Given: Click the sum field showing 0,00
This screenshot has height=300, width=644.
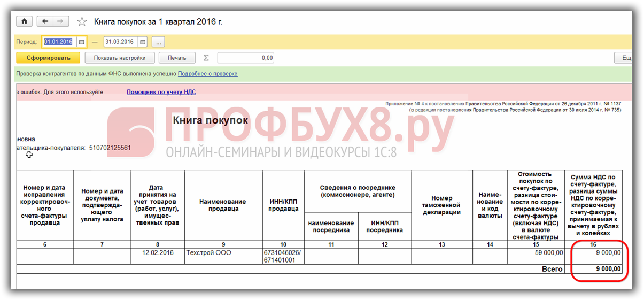Looking at the screenshot, I should pos(246,58).
